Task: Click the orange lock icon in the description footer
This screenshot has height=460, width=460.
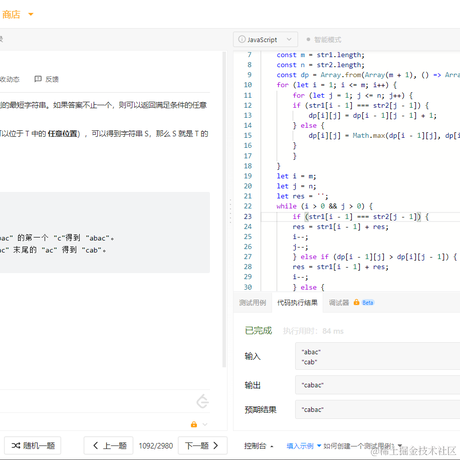Action: click(x=194, y=424)
